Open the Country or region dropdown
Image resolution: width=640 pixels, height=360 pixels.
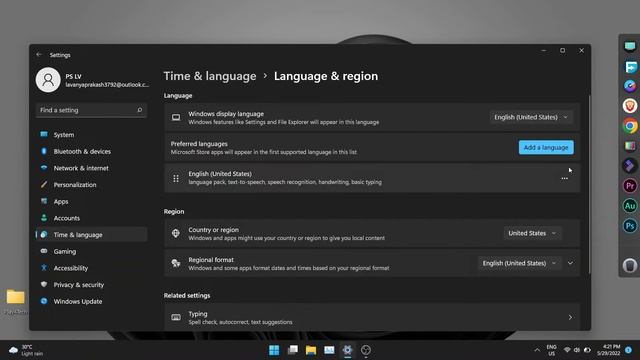click(x=532, y=233)
